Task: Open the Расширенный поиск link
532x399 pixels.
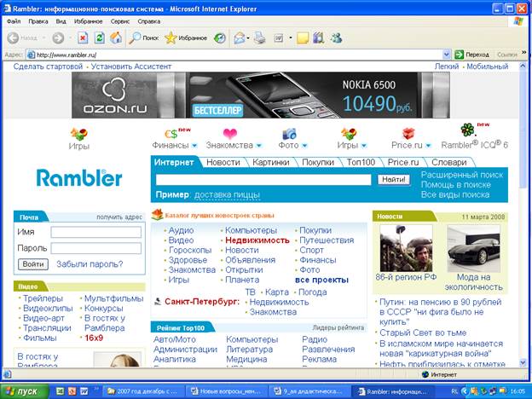Action: pos(462,175)
